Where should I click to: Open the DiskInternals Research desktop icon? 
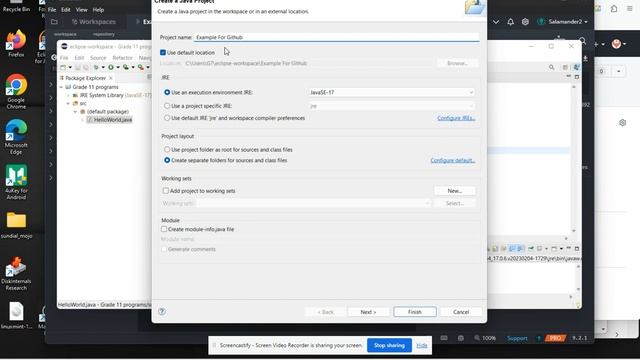pyautogui.click(x=16, y=273)
